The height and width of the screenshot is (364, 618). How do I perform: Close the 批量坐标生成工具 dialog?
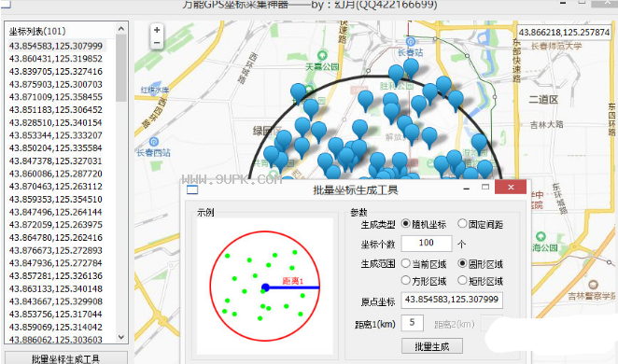pyautogui.click(x=511, y=187)
